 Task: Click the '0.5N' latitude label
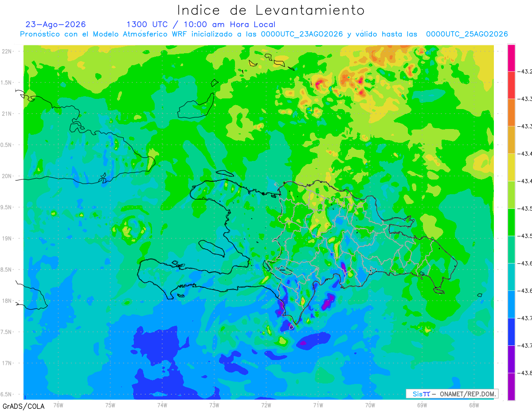(7, 145)
